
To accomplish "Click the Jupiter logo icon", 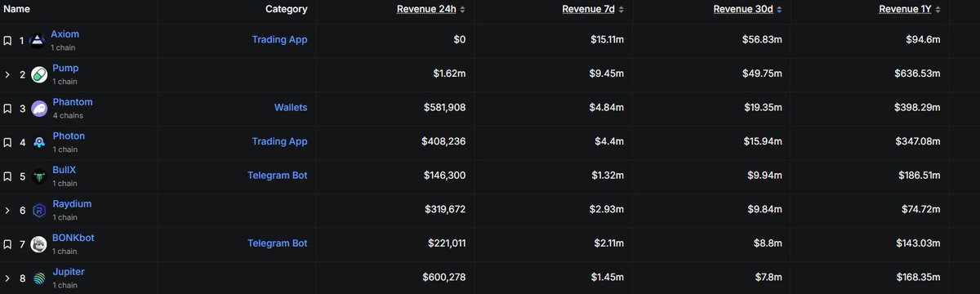I will pyautogui.click(x=38, y=278).
